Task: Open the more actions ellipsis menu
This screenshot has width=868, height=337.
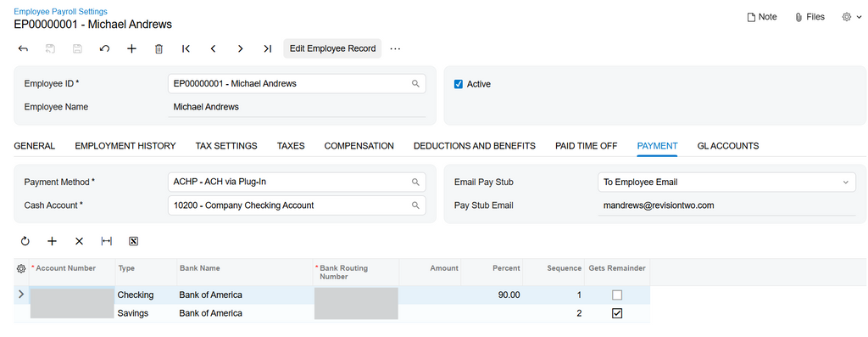Action: [x=395, y=48]
